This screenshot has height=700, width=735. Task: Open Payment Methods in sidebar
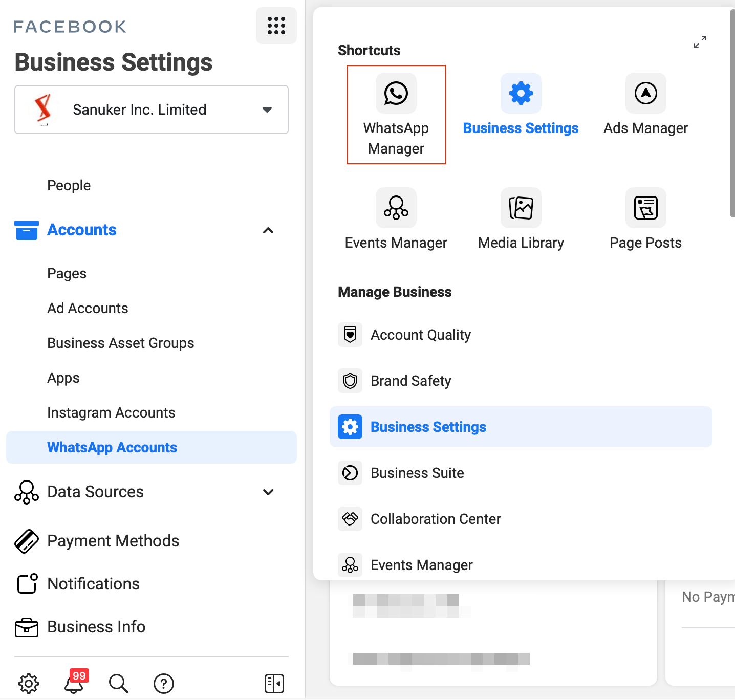113,541
